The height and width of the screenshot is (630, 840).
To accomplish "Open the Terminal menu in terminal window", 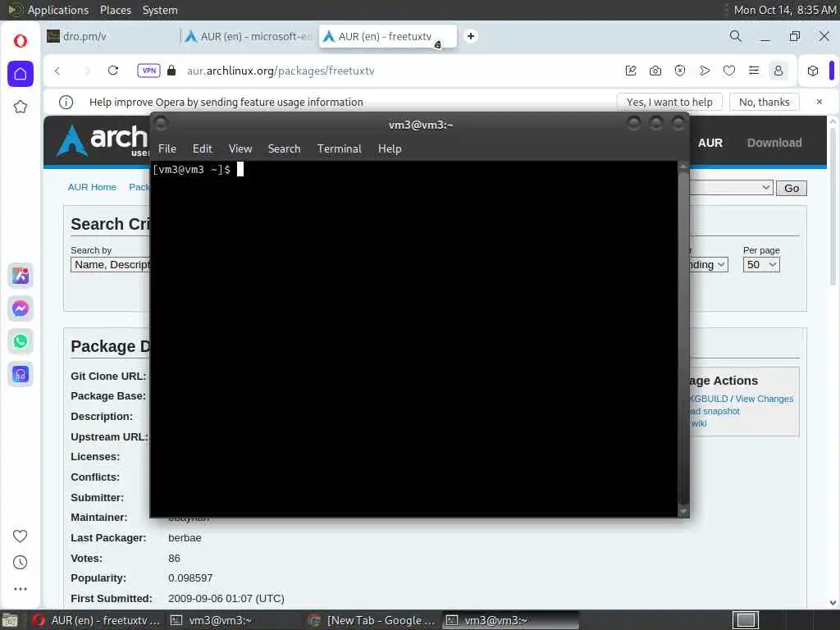I will [339, 149].
